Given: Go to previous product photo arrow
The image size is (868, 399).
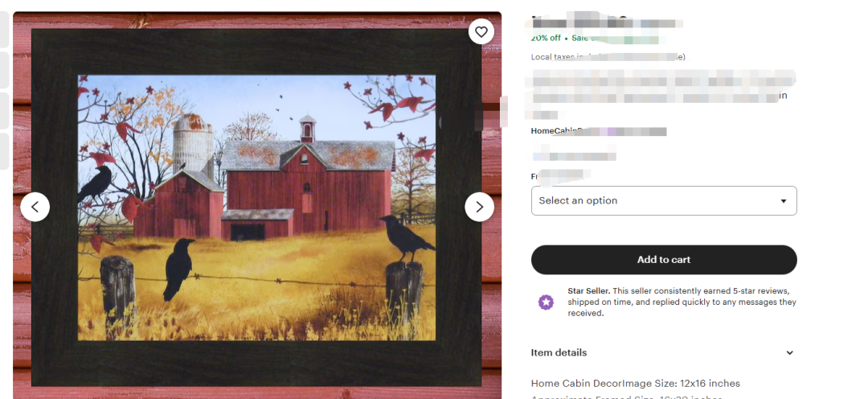Looking at the screenshot, I should [x=35, y=207].
